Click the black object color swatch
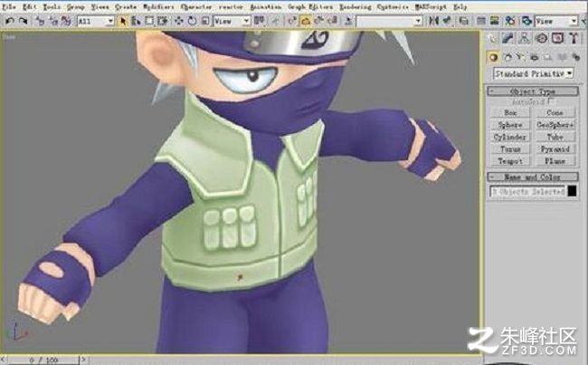Viewport: 588px width, 365px height. (x=572, y=191)
